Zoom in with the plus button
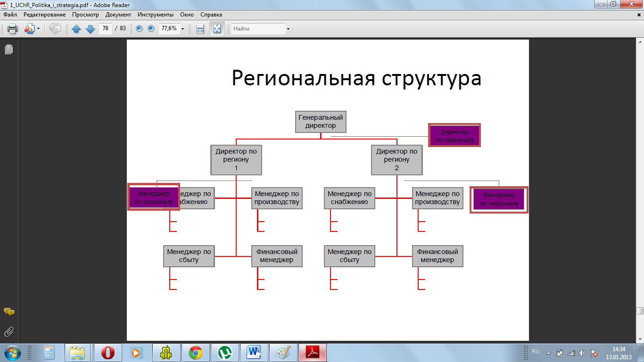This screenshot has height=362, width=644. click(x=151, y=28)
